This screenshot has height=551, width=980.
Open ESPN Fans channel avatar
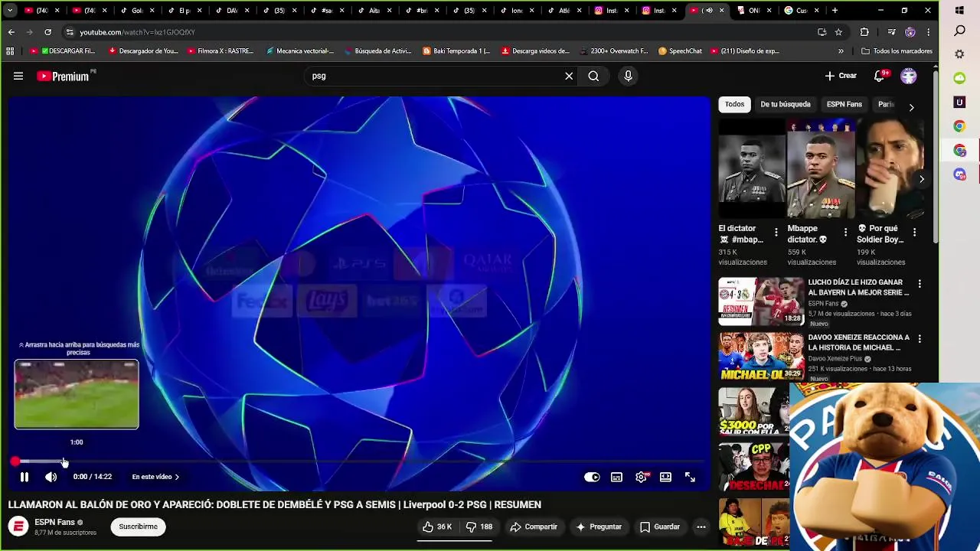(x=18, y=527)
